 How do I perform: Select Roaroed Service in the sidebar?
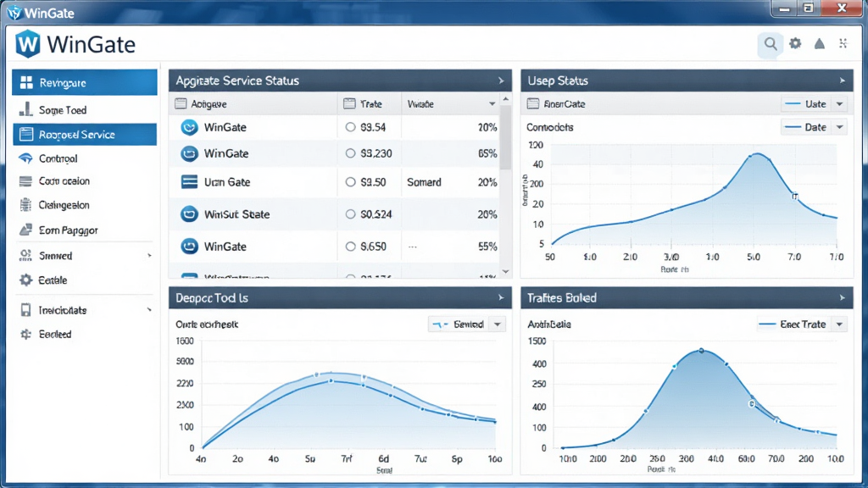tap(85, 135)
